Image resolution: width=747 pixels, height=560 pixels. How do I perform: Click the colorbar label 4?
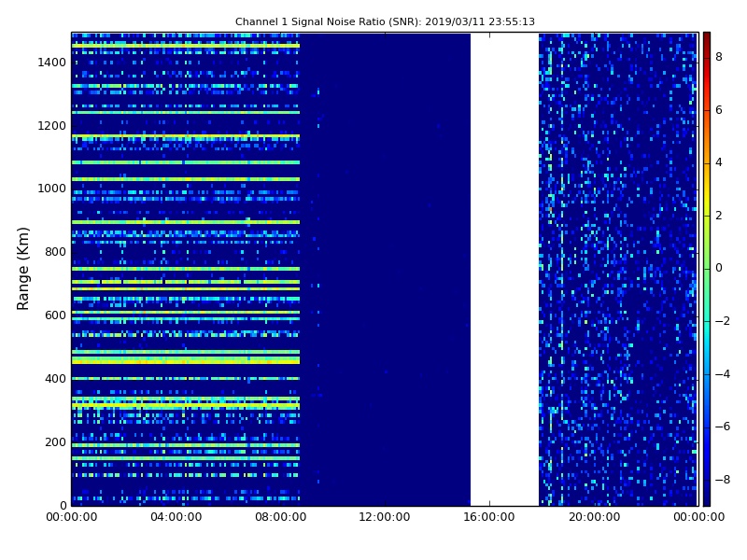click(x=719, y=162)
